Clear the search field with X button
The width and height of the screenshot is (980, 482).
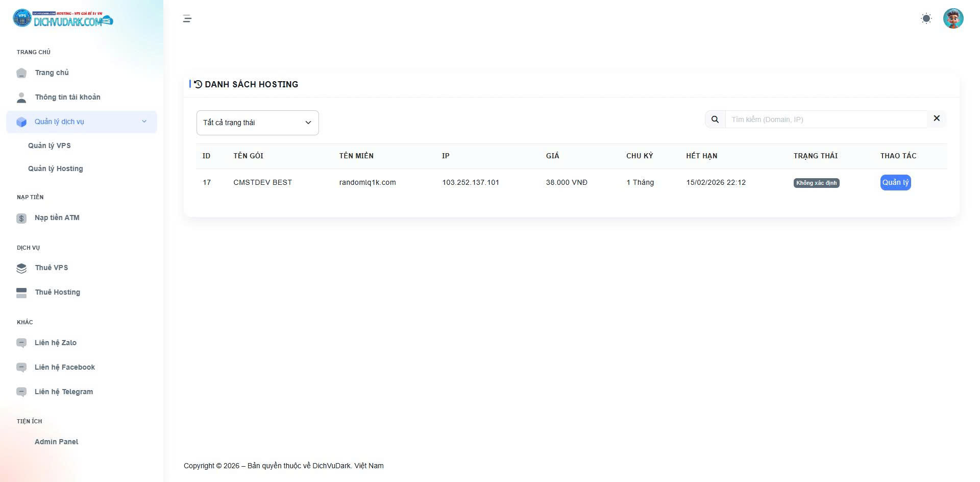[x=937, y=118]
